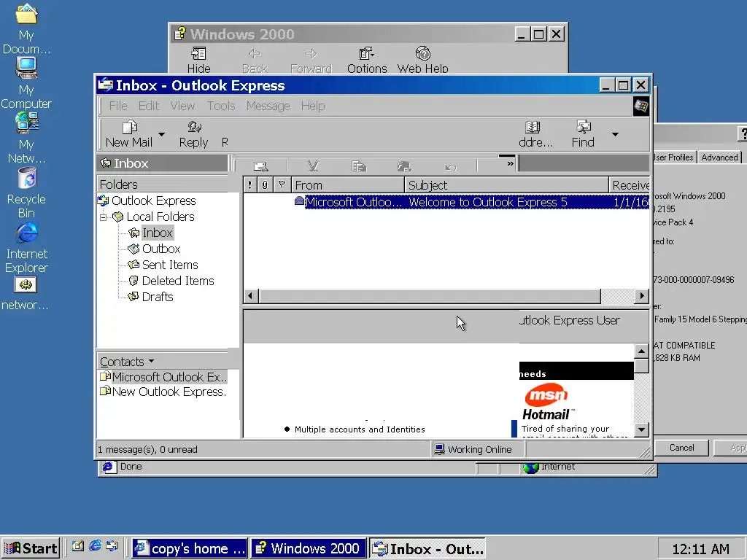The height and width of the screenshot is (560, 747).
Task: Click Hide in the Windows 2000 help window
Action: (x=198, y=60)
